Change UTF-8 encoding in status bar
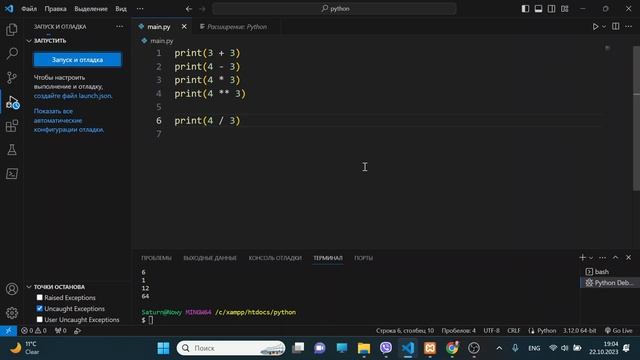Screen dimensions: 640x360 (491, 331)
